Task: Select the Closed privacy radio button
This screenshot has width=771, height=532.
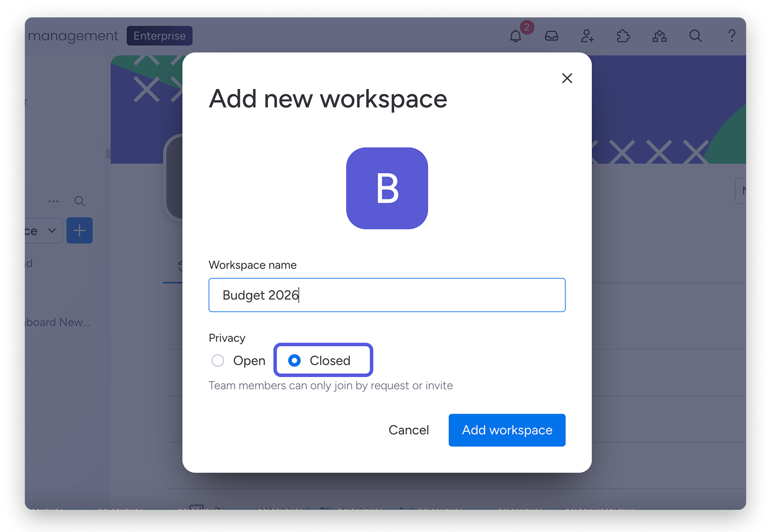Action: [x=294, y=361]
